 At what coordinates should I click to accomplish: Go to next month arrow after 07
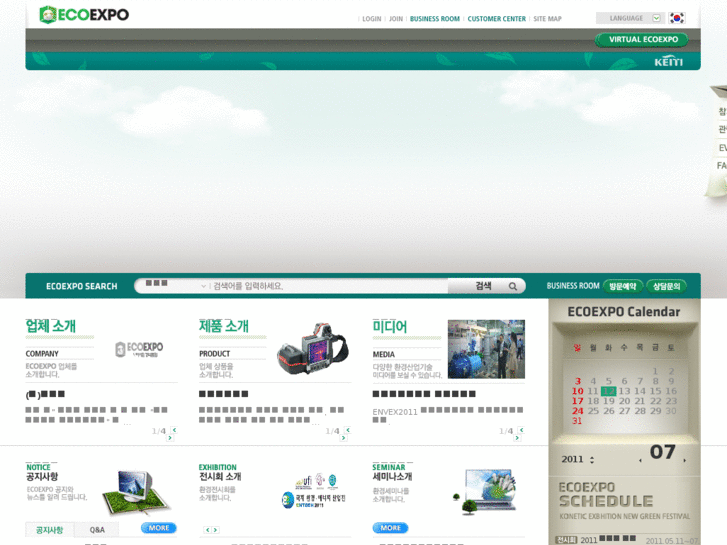[684, 460]
